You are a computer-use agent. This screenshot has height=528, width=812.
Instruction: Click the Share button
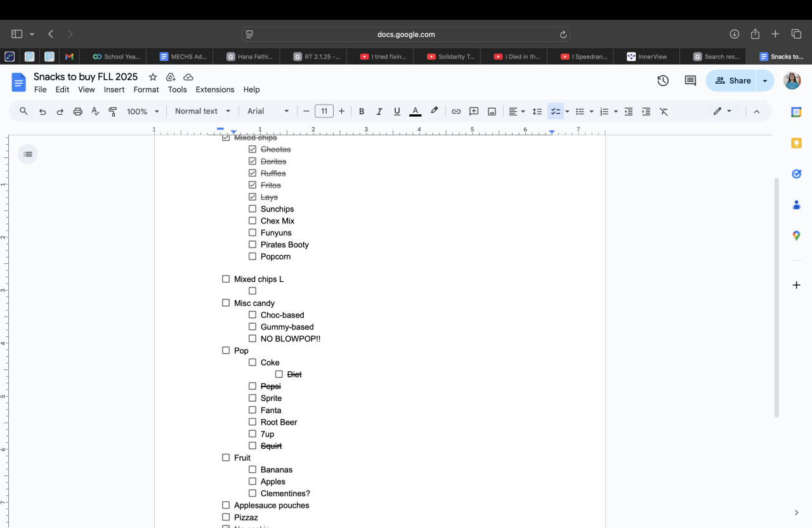point(732,81)
